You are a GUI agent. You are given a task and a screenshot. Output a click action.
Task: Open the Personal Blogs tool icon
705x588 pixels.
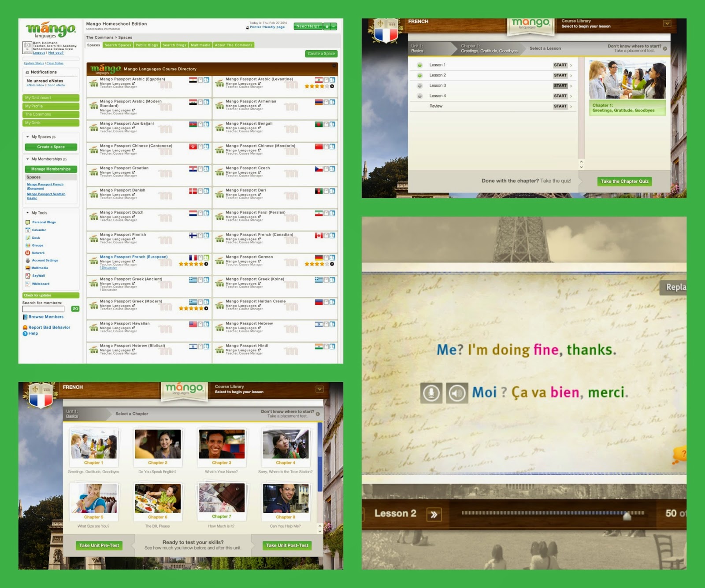click(x=28, y=222)
